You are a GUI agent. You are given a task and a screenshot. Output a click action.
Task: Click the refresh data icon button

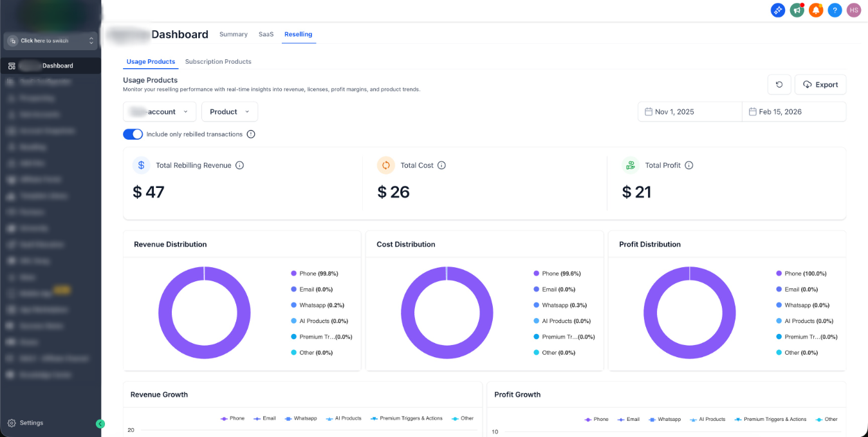pos(779,84)
